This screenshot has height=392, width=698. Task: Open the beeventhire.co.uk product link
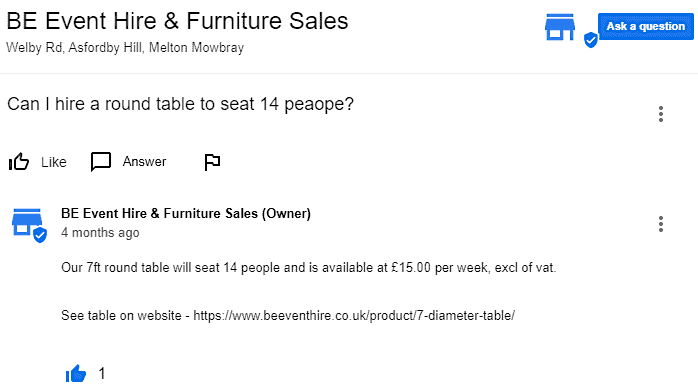pos(354,315)
